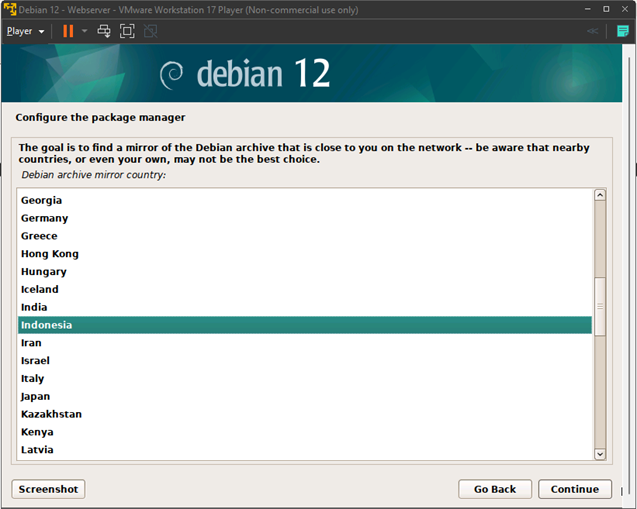
Task: Open the Player menu
Action: (x=24, y=31)
